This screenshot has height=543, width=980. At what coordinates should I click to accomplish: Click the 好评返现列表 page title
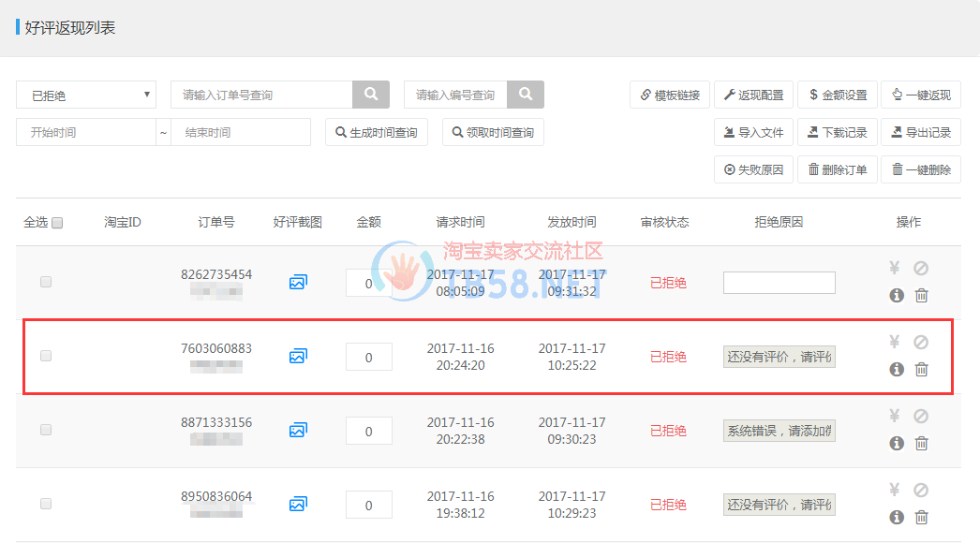tap(70, 27)
